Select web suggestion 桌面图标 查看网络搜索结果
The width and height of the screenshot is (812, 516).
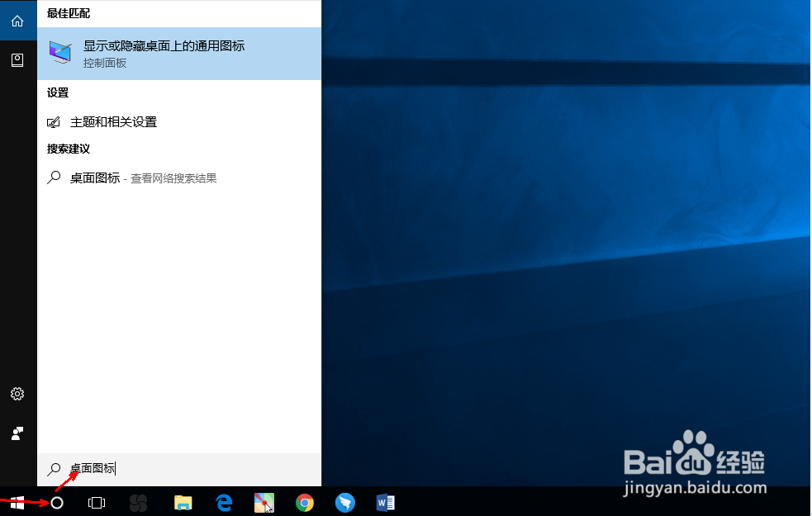click(x=179, y=178)
